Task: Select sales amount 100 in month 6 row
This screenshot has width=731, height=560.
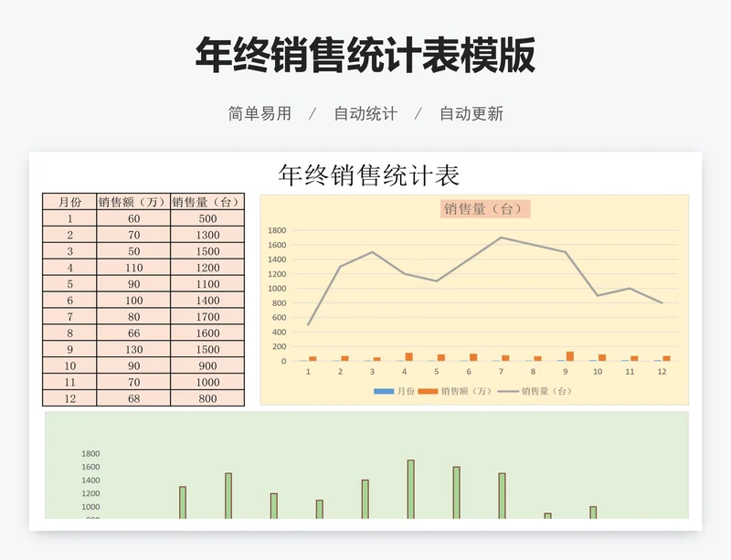Action: (x=133, y=300)
